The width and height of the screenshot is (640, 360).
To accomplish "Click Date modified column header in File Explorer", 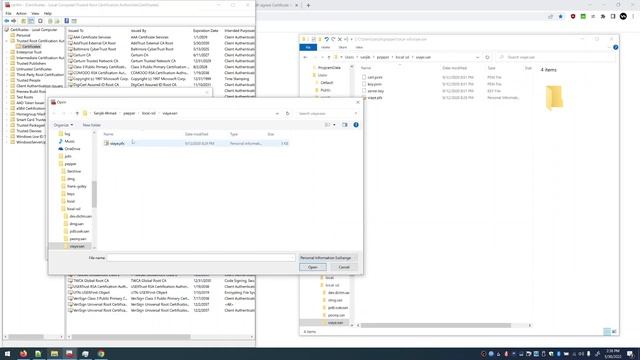I will click(454, 68).
